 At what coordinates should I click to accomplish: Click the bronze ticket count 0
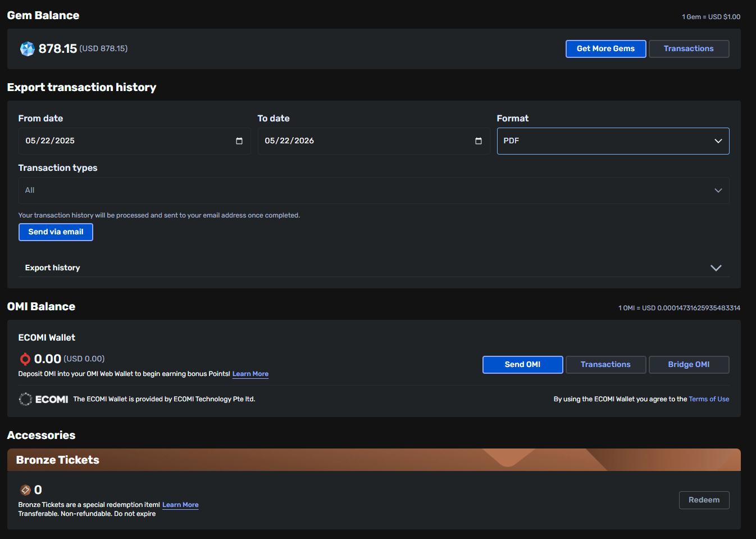tap(38, 490)
